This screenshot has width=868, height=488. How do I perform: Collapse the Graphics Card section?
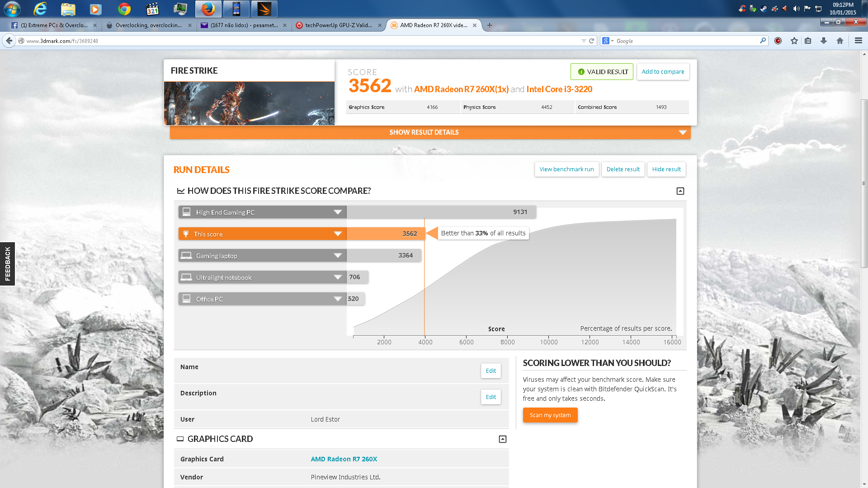[x=502, y=439]
